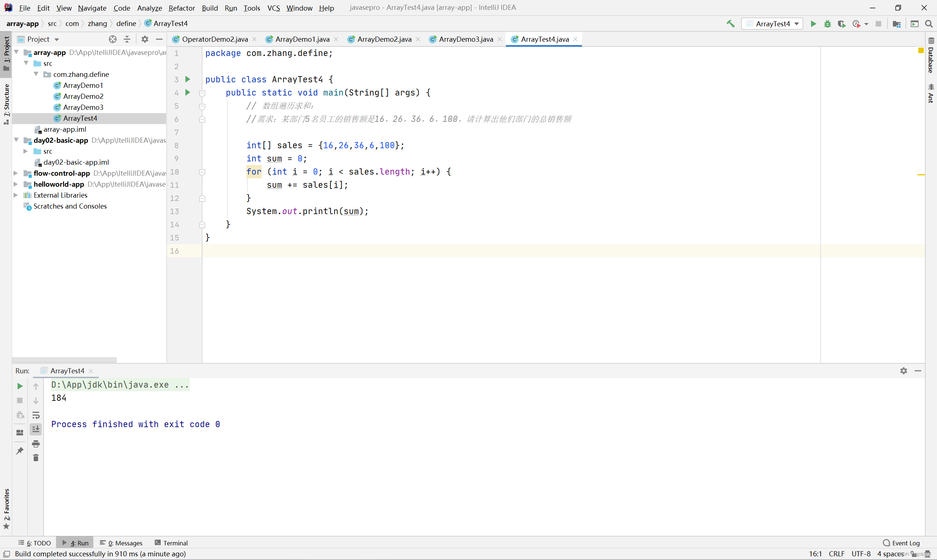Select array-app.iml file

(64, 129)
